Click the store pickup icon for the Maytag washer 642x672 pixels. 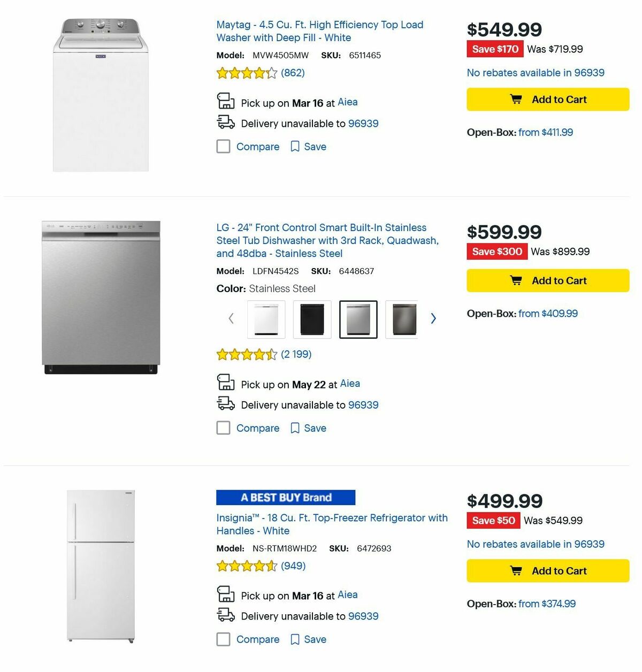tap(226, 101)
